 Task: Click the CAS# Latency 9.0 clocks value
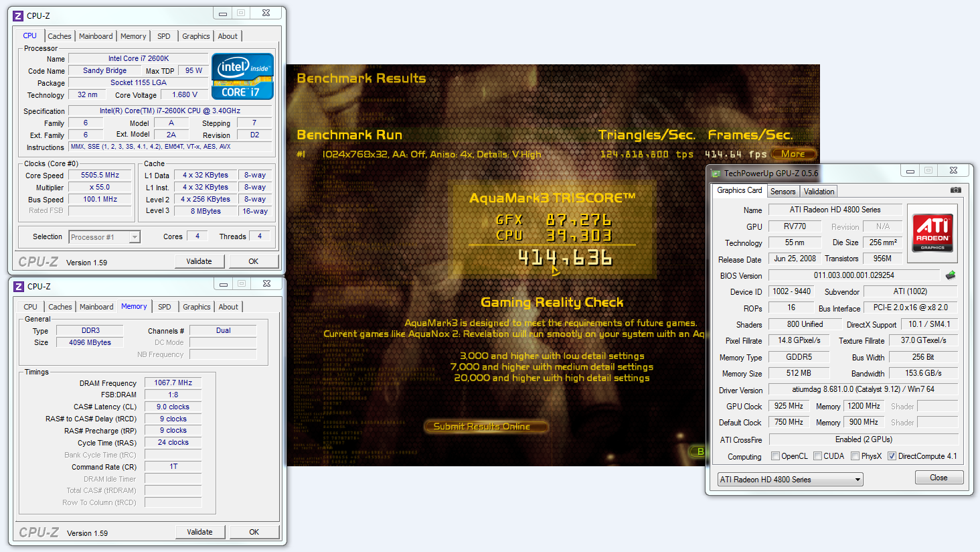[x=173, y=407]
